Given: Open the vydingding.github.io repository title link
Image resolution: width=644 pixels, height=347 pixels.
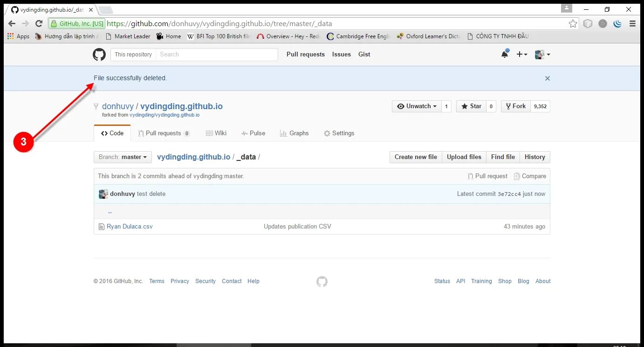Looking at the screenshot, I should [x=181, y=106].
